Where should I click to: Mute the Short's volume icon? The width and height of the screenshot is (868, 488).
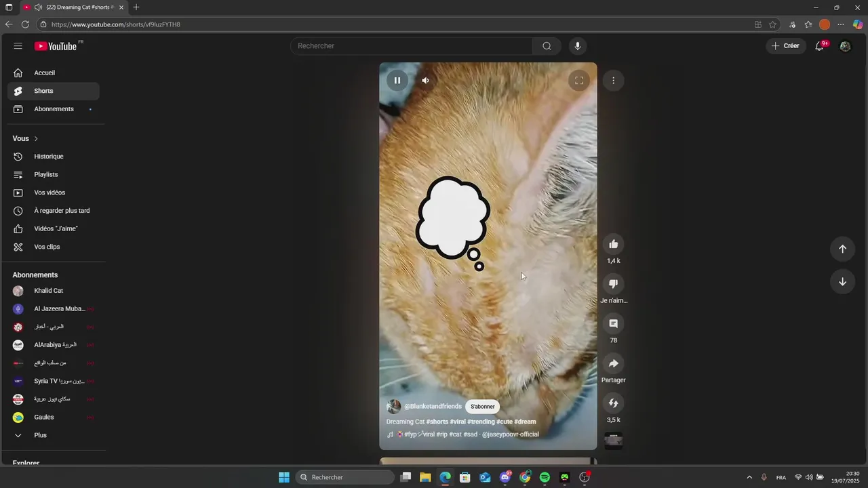[425, 80]
